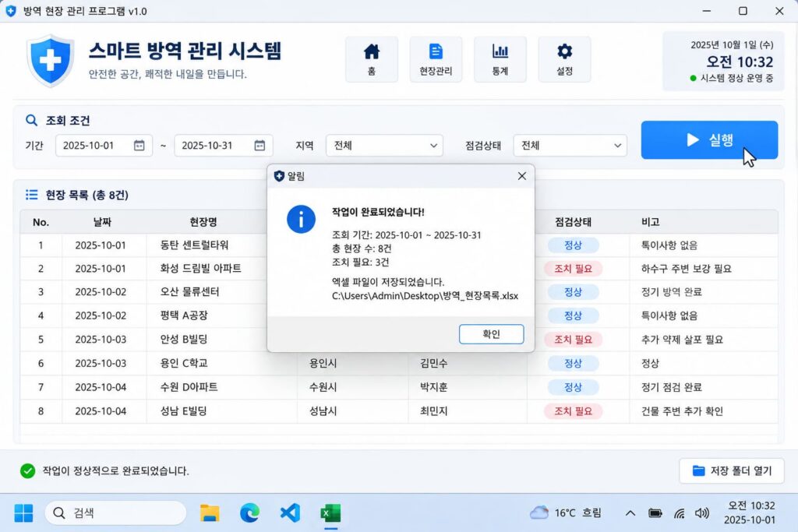
Task: Select the 동탄 센트럴타워 row
Action: [x=398, y=245]
